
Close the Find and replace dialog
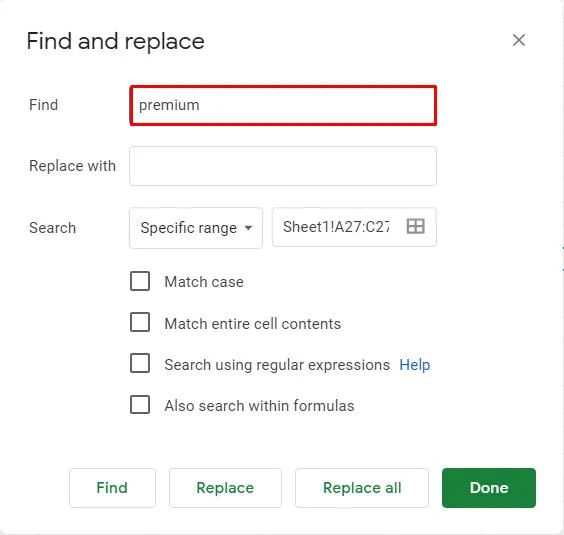pos(519,40)
